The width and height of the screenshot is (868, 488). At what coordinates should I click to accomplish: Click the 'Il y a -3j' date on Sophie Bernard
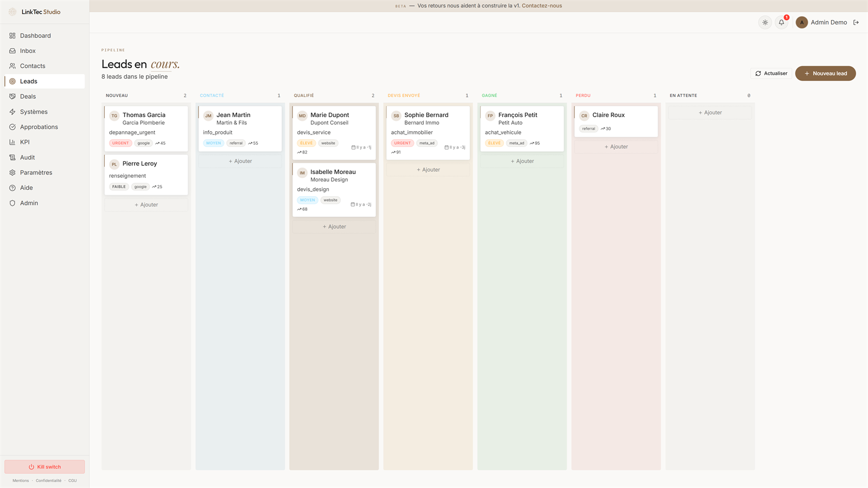click(455, 147)
